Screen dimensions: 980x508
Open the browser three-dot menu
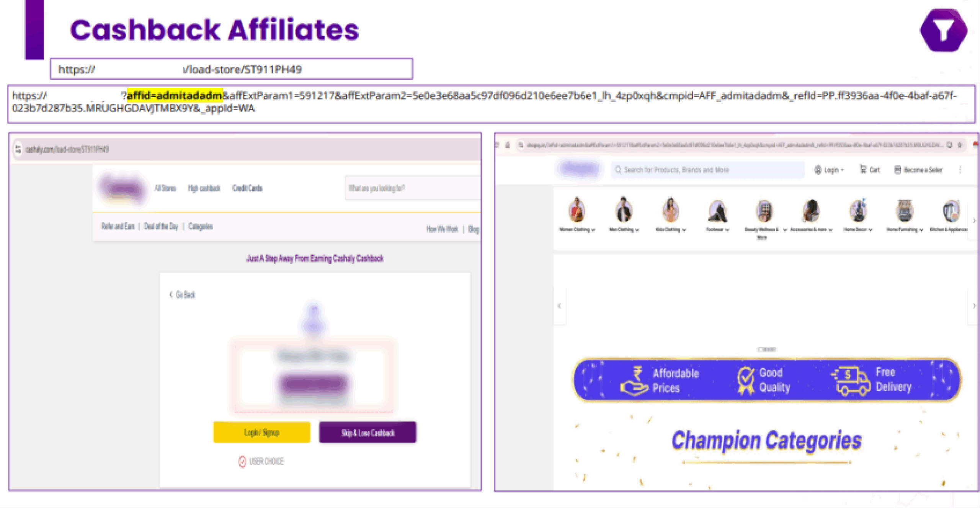click(960, 170)
